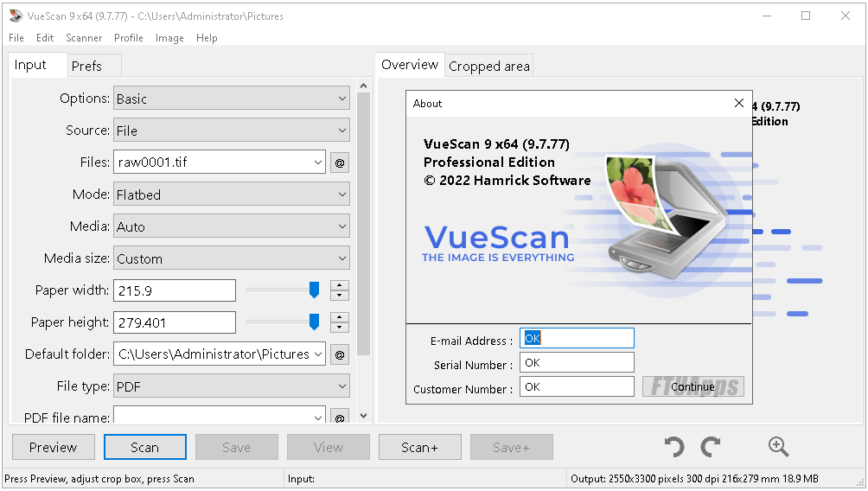Open the Mode dropdown set to Flatbed
This screenshot has height=491, width=868.
pyautogui.click(x=232, y=194)
